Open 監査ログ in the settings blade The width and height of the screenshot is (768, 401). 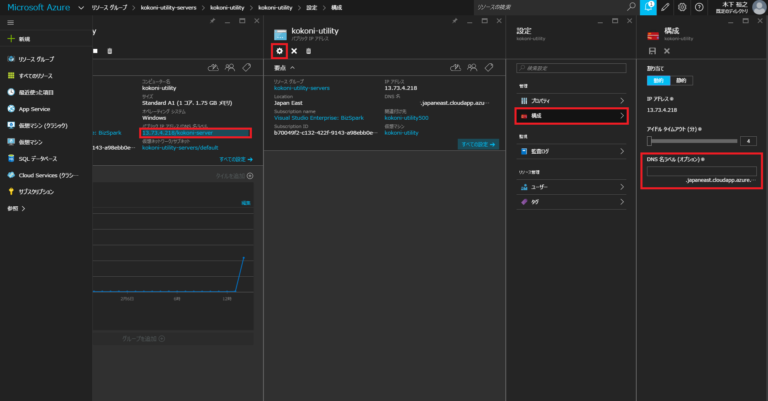pyautogui.click(x=571, y=151)
